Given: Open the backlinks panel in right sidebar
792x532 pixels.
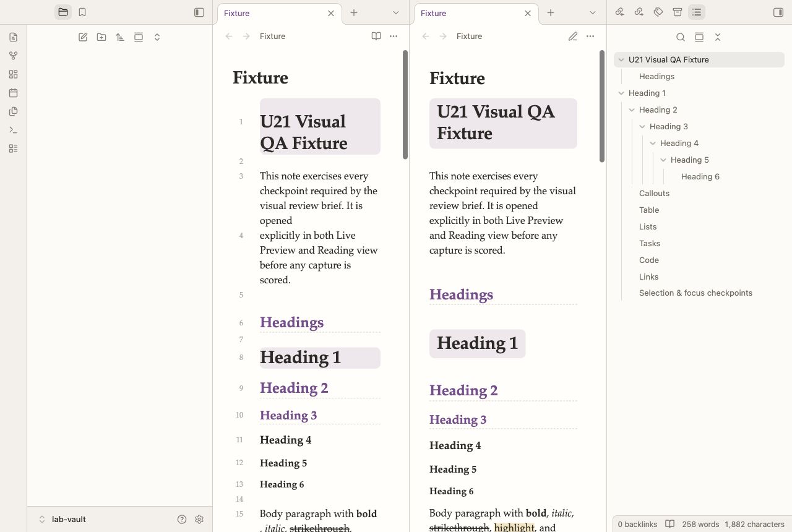Looking at the screenshot, I should coord(619,12).
